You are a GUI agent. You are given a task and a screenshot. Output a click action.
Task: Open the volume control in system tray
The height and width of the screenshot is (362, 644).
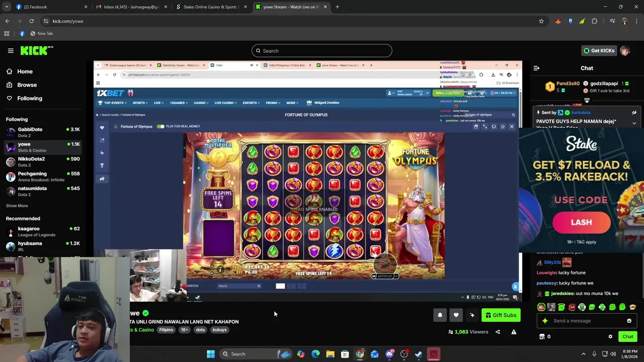click(613, 354)
